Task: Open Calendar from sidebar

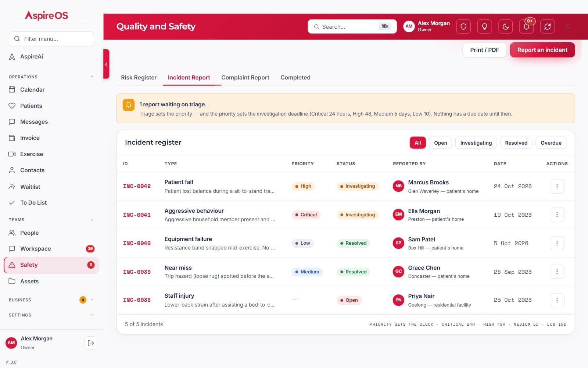Action: (51, 89)
